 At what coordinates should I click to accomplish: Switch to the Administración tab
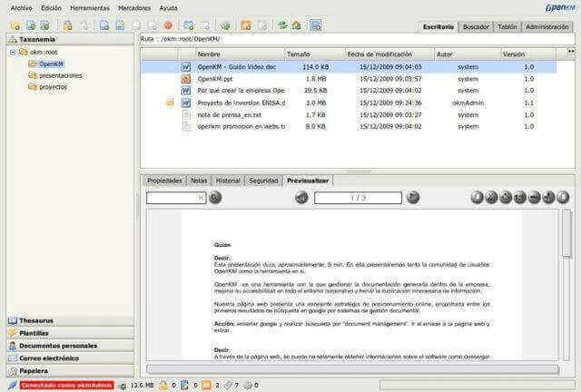(x=547, y=26)
